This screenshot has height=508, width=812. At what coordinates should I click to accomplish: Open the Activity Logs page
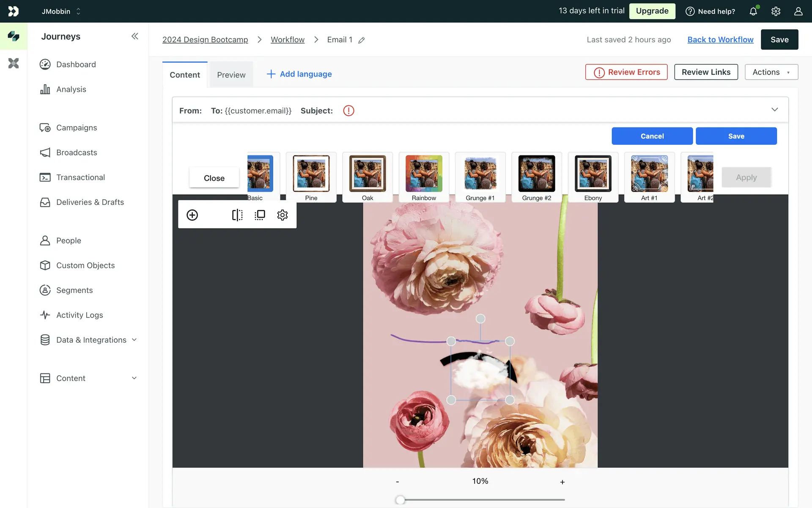[80, 315]
